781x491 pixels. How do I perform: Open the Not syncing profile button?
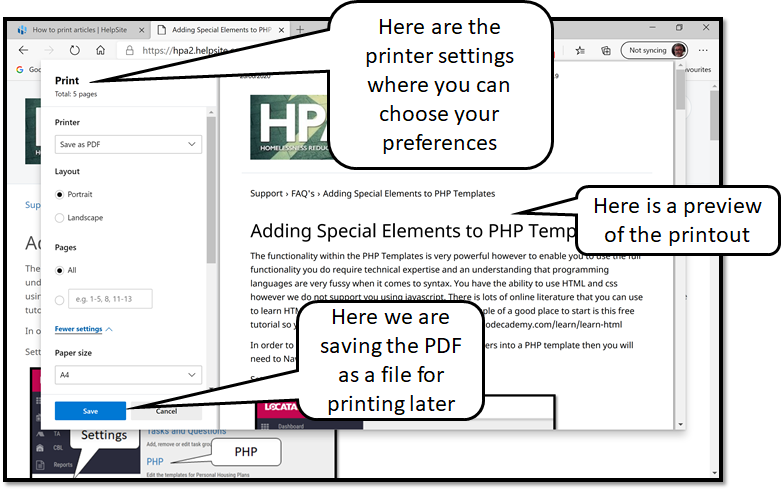point(654,50)
